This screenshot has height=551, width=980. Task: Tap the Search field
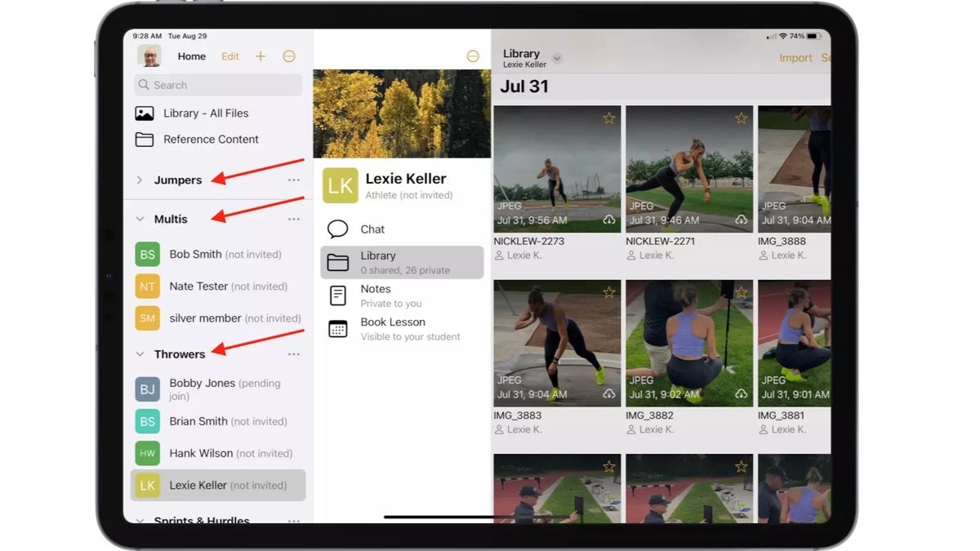tap(216, 84)
